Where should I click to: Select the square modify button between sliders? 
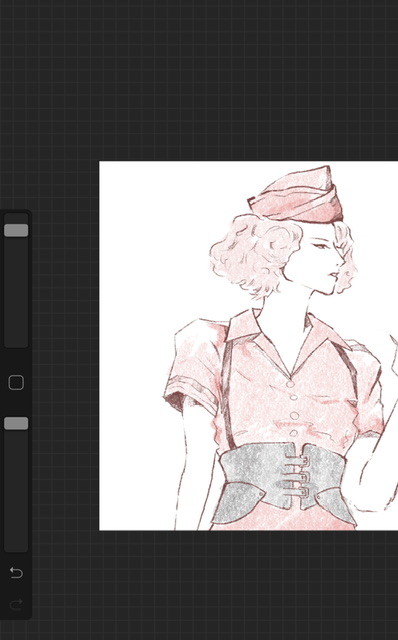point(16,382)
